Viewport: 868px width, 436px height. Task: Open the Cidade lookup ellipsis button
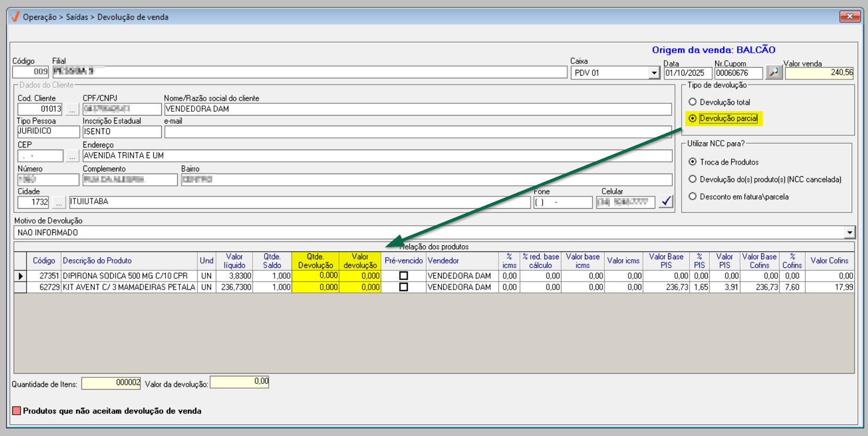coord(59,202)
